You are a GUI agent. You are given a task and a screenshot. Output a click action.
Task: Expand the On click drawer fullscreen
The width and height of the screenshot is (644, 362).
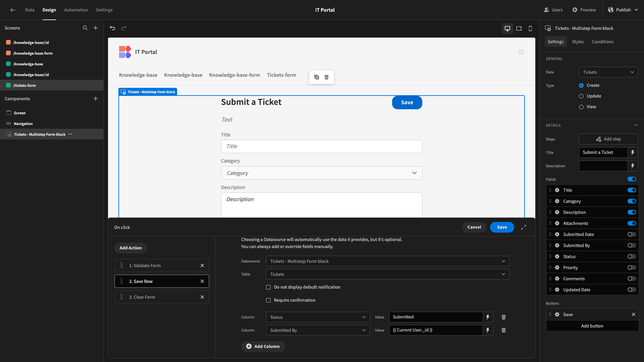click(524, 227)
